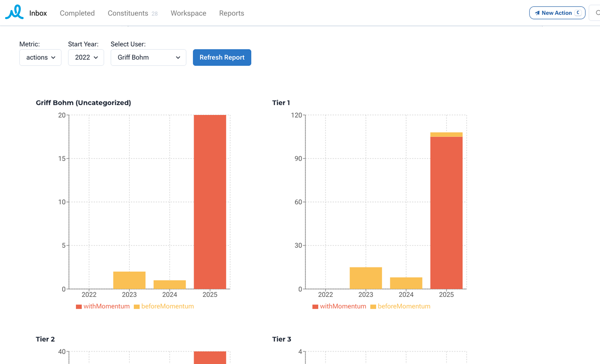
Task: Open the Metric dropdown showing actions
Action: (x=40, y=58)
